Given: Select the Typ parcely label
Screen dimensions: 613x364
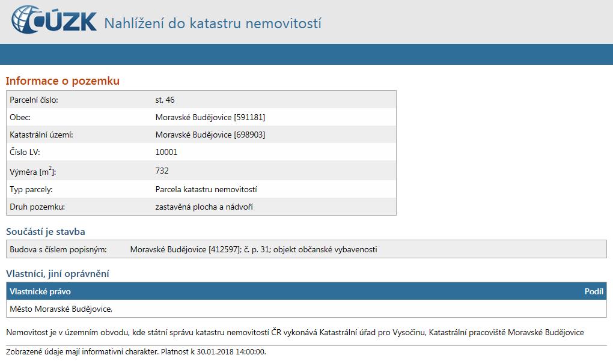Looking at the screenshot, I should [31, 190].
